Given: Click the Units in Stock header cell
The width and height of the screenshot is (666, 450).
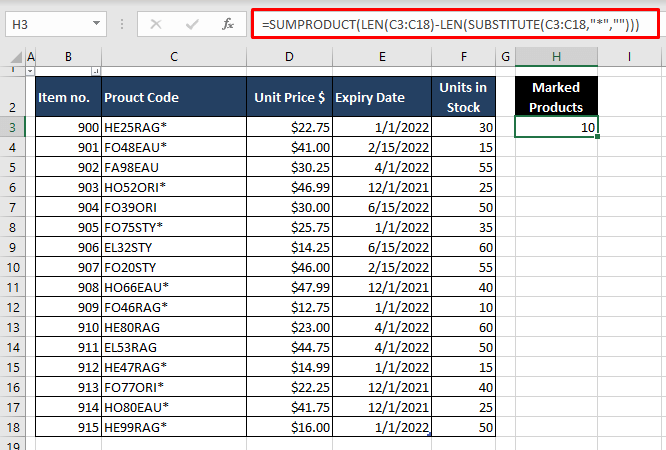Looking at the screenshot, I should [465, 97].
